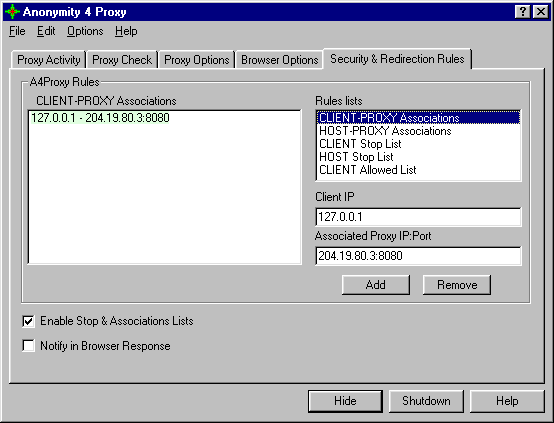Select the 127.0.0.1 - 204.19.80.3:8080 association entry
Screen dimensions: 554x423
pyautogui.click(x=100, y=118)
